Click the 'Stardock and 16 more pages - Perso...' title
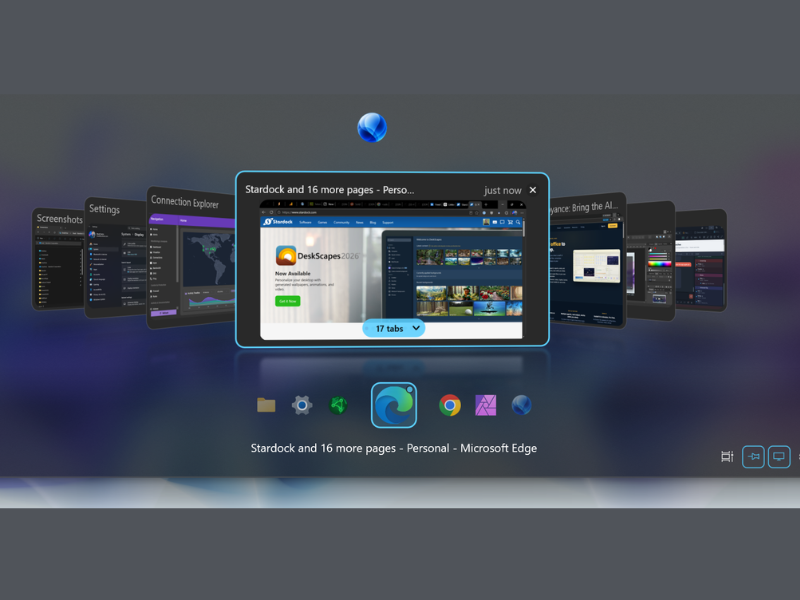The image size is (800, 600). [x=330, y=190]
